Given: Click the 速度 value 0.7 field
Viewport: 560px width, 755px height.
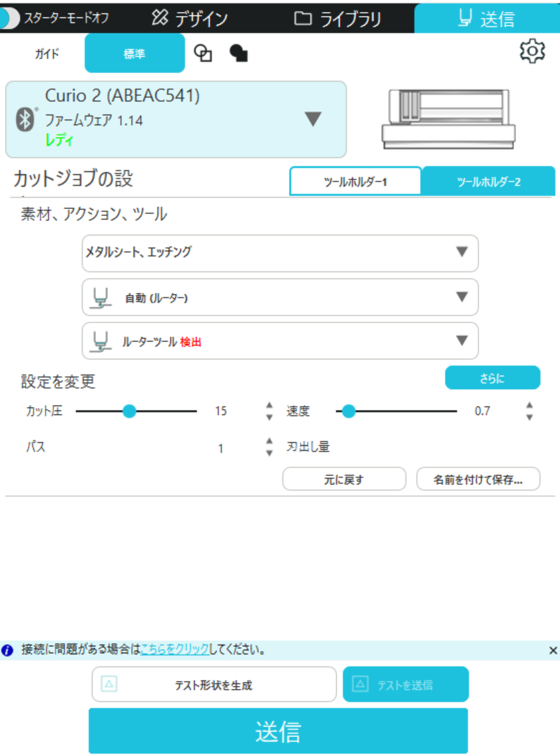Looking at the screenshot, I should (x=482, y=411).
